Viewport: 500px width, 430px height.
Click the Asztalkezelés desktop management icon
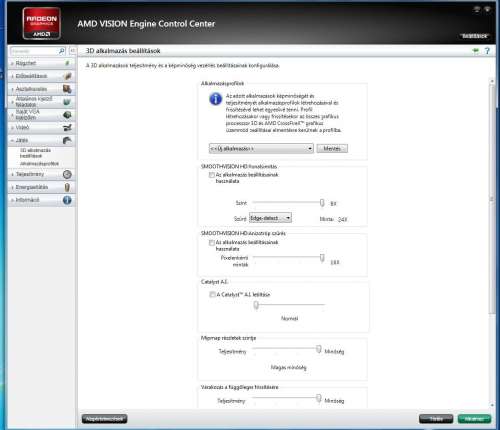(x=67, y=89)
